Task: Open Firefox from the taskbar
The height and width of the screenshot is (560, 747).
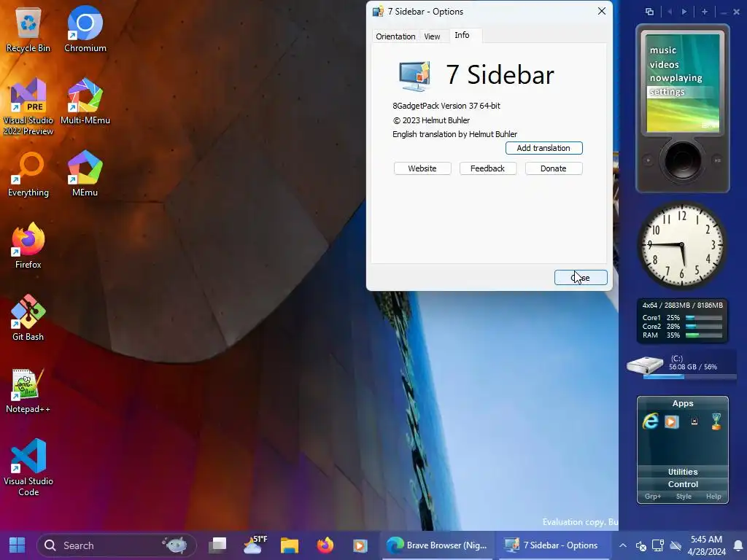Action: [325, 545]
